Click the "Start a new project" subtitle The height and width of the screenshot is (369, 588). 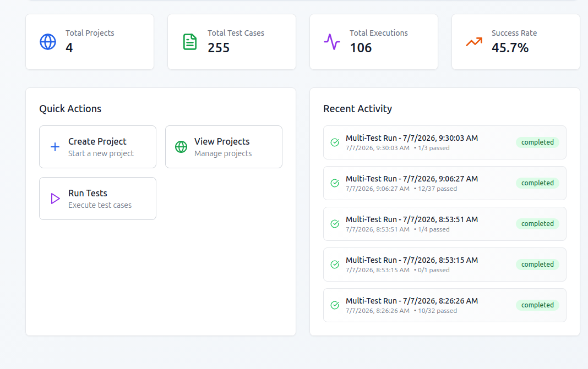point(101,153)
